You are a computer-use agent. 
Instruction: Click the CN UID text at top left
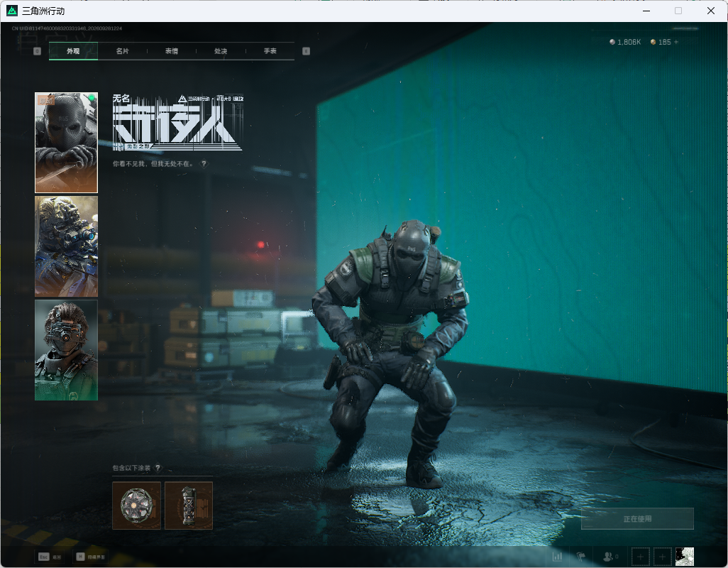[x=67, y=28]
